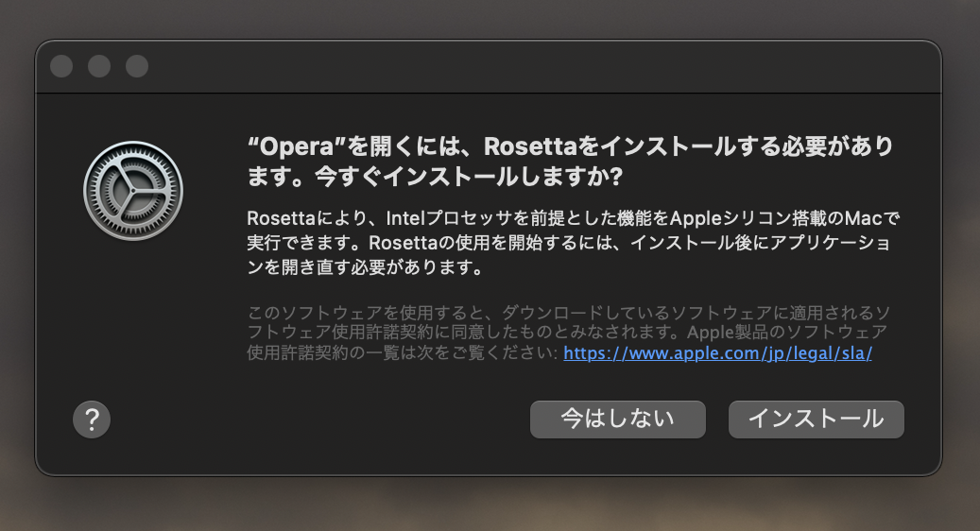Screen dimensions: 980x531
Task: Open the apple.com/jp/legal/sla link
Action: pyautogui.click(x=717, y=353)
